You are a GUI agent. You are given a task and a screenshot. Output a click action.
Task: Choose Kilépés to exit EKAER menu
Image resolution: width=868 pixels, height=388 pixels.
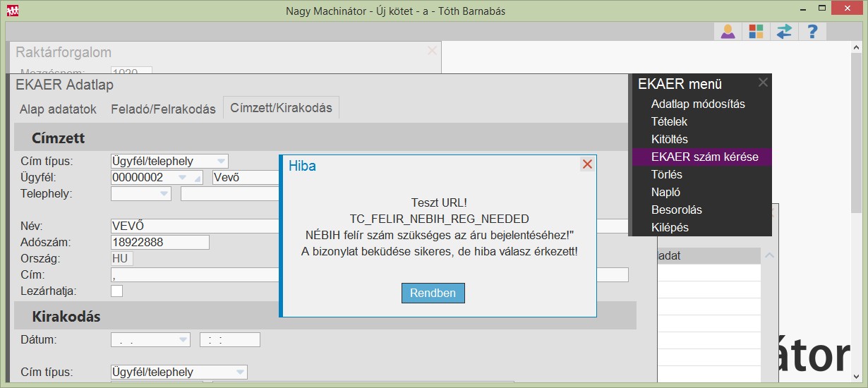click(x=670, y=227)
